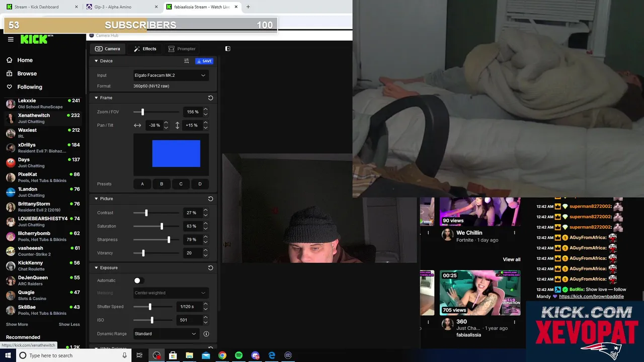Decrease the Shutter Speed stepper
Image resolution: width=644 pixels, height=362 pixels.
[x=205, y=309]
